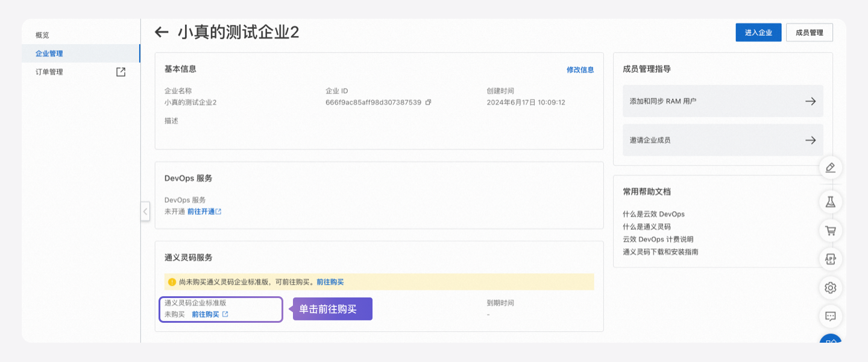The width and height of the screenshot is (868, 362).
Task: Open help doc 什么是通义灵码
Action: click(647, 227)
